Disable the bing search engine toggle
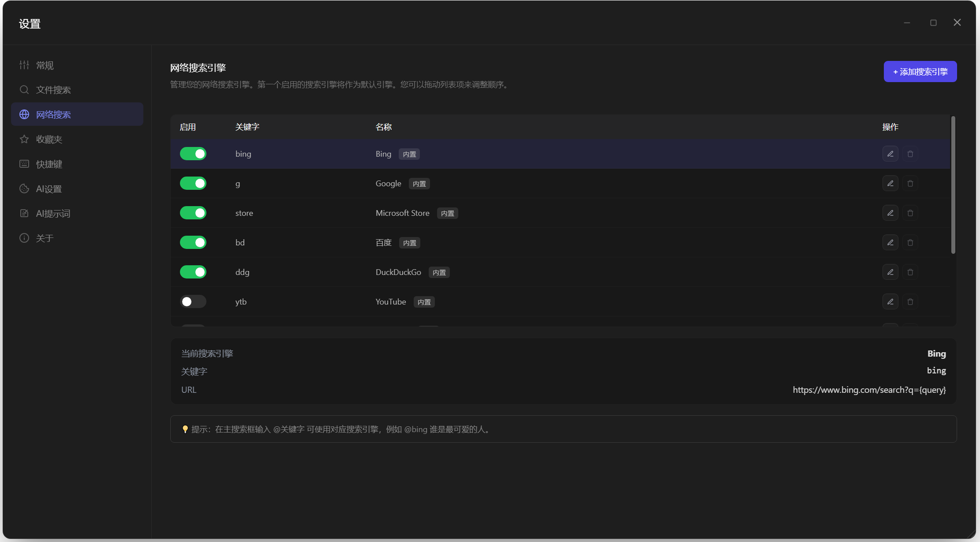The image size is (980, 542). point(193,154)
